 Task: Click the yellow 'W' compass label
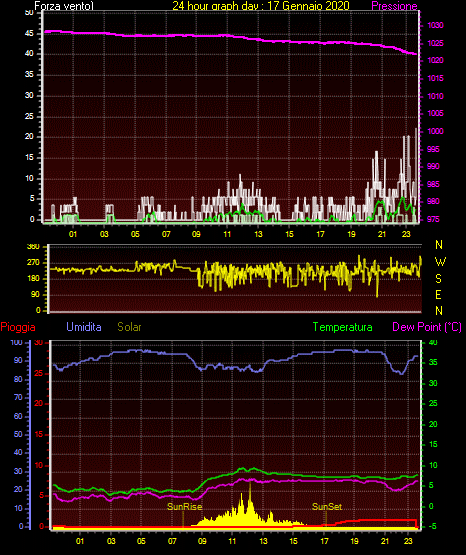click(440, 262)
